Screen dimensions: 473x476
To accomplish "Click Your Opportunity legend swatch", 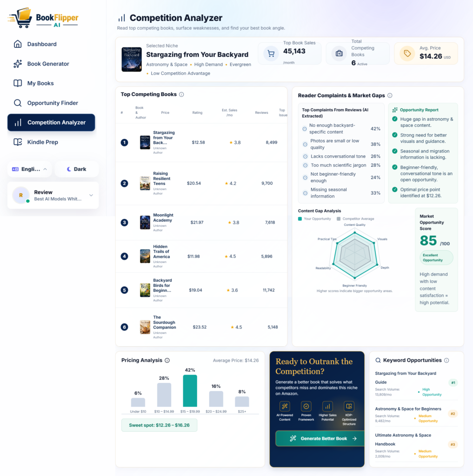I will coord(300,219).
